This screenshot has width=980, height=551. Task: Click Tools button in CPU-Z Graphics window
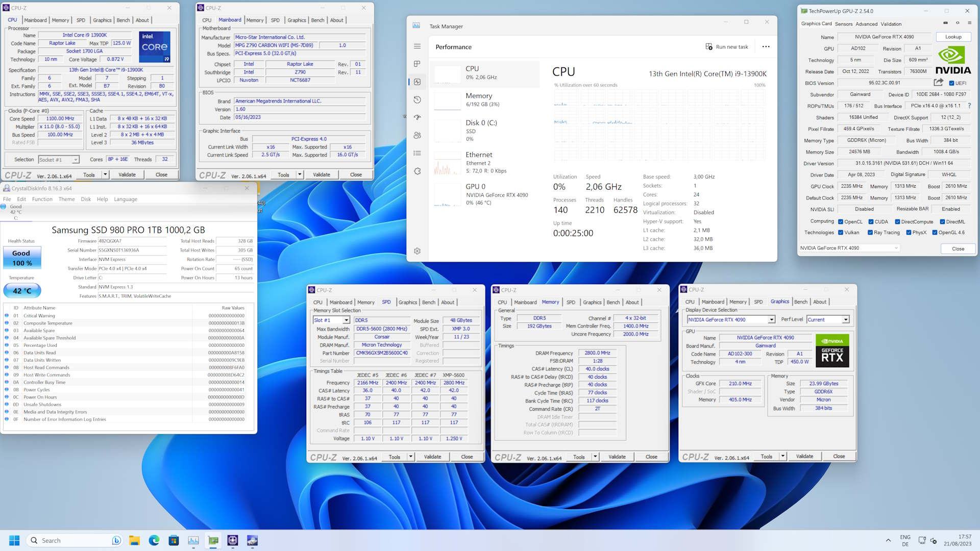click(766, 457)
